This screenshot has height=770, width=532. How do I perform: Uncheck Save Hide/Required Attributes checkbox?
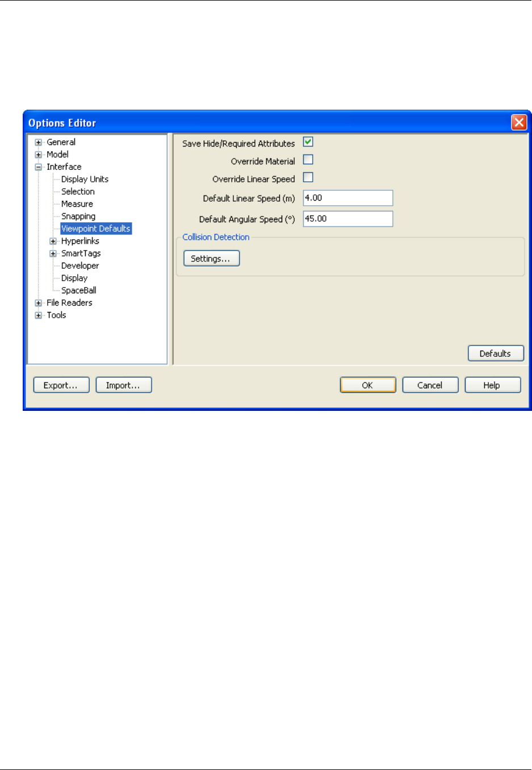tap(308, 142)
